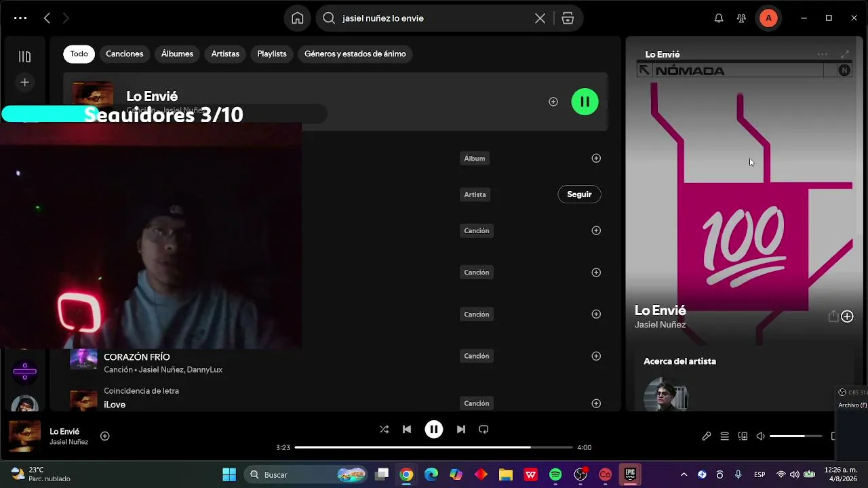Screen dimensions: 868x488
Task: Add the iLove song to library
Action: click(x=596, y=403)
